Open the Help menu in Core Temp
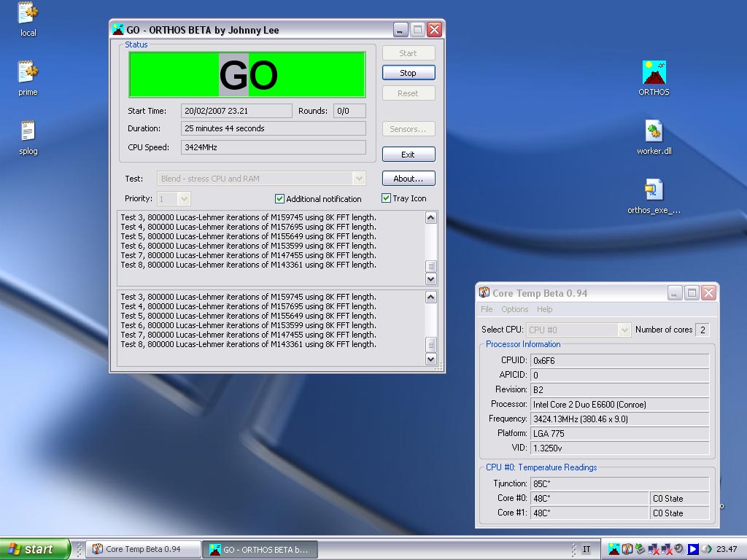747x560 pixels. 544,309
